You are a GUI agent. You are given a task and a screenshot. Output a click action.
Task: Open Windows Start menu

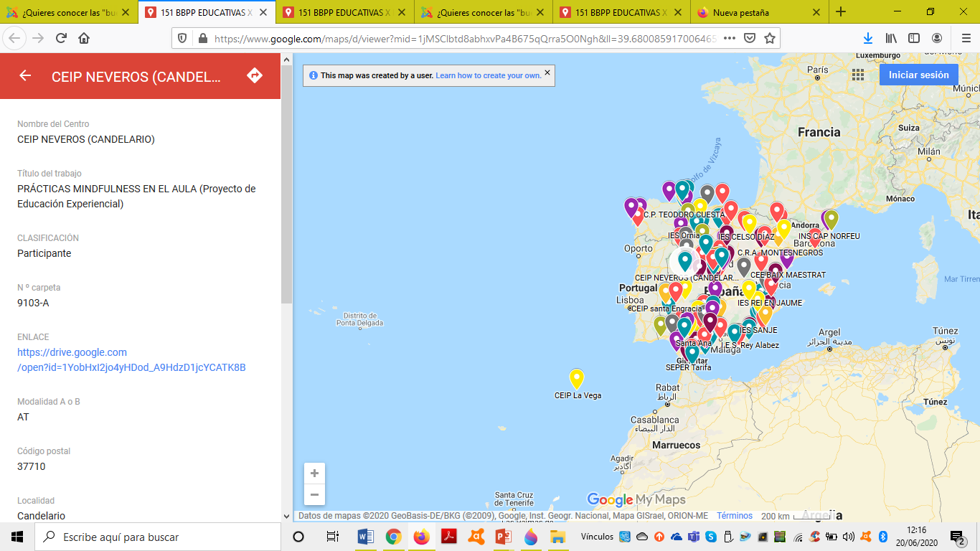tap(17, 537)
